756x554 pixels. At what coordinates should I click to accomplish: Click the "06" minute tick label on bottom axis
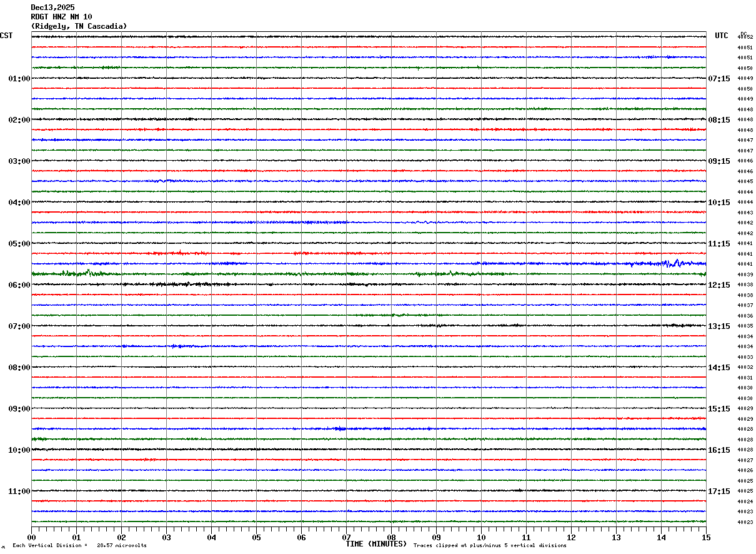(x=301, y=537)
